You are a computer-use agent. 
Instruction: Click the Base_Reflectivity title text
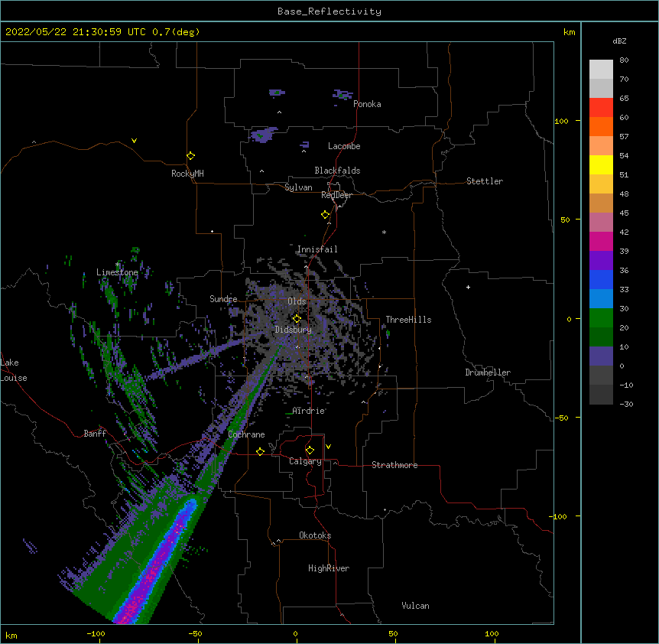click(x=329, y=11)
